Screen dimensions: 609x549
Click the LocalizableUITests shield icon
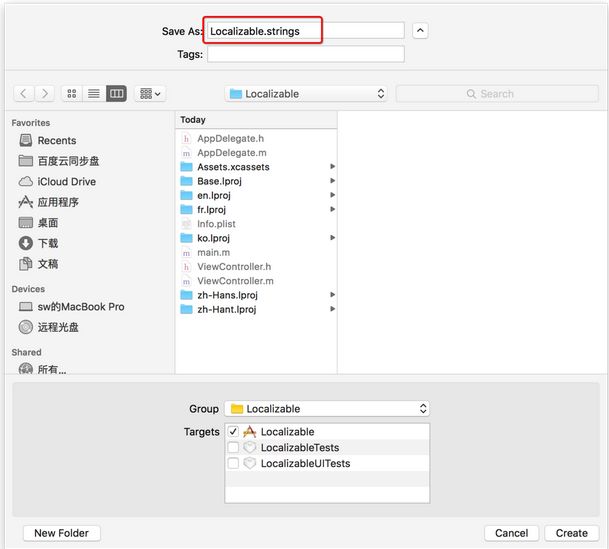249,463
